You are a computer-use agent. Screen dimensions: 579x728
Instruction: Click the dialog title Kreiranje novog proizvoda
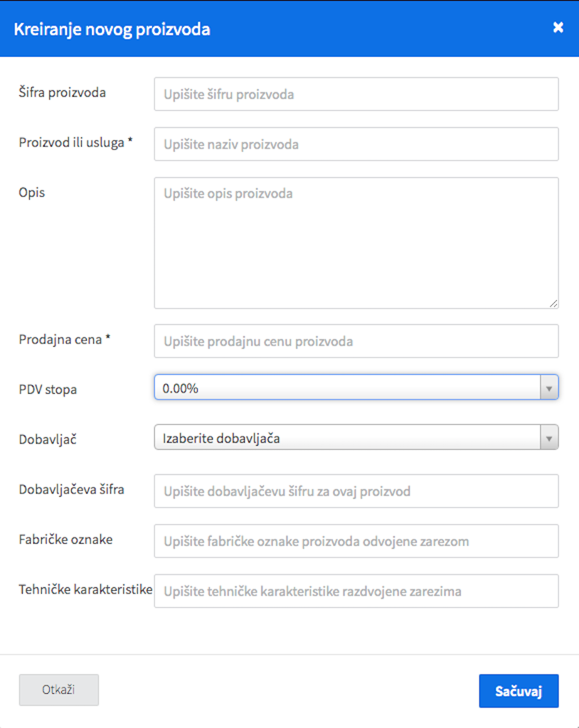coord(112,29)
